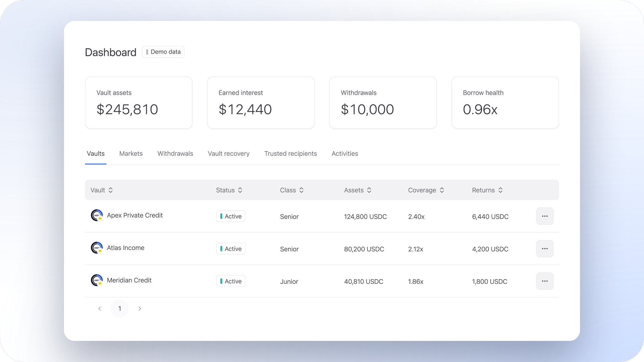This screenshot has height=362, width=644.
Task: Go to the next page arrow
Action: [x=140, y=308]
